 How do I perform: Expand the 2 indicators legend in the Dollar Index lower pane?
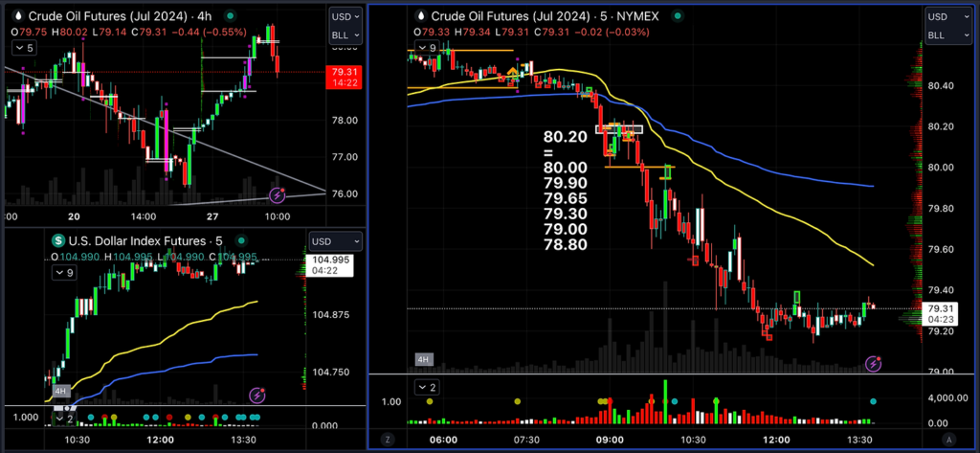click(x=64, y=418)
